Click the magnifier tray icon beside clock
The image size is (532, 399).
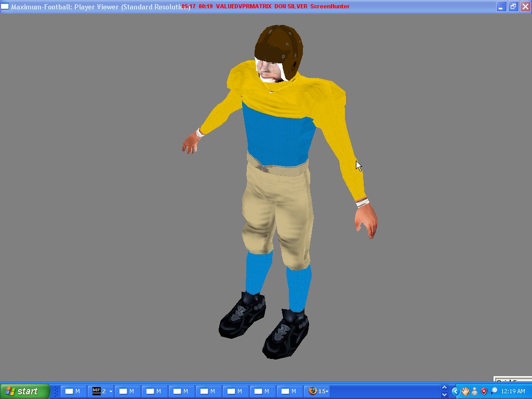click(494, 391)
